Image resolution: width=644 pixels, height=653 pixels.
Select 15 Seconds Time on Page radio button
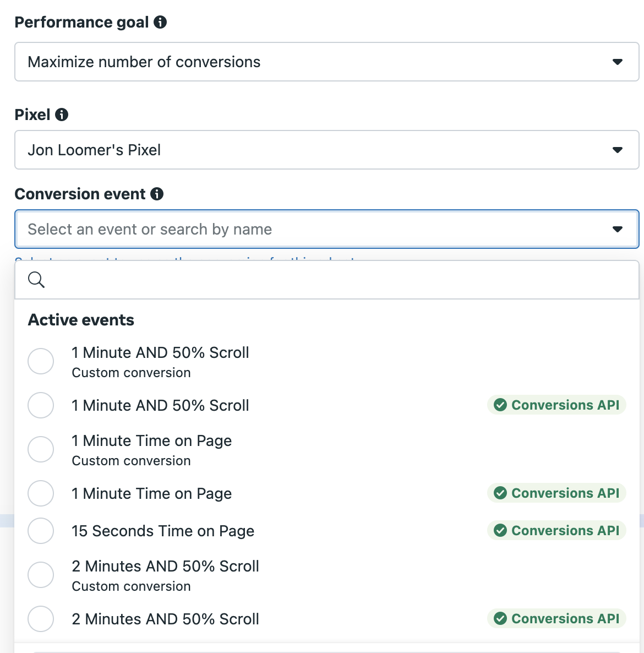tap(41, 531)
